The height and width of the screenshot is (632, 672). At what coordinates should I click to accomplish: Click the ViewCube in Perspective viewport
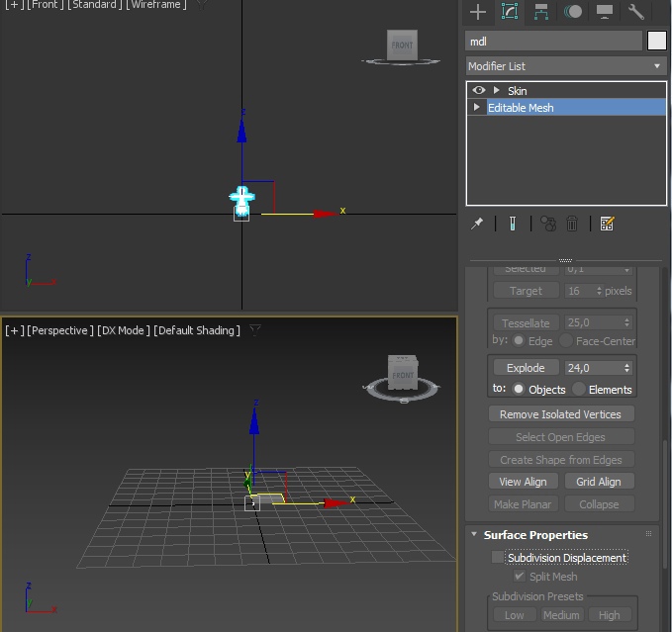click(403, 375)
